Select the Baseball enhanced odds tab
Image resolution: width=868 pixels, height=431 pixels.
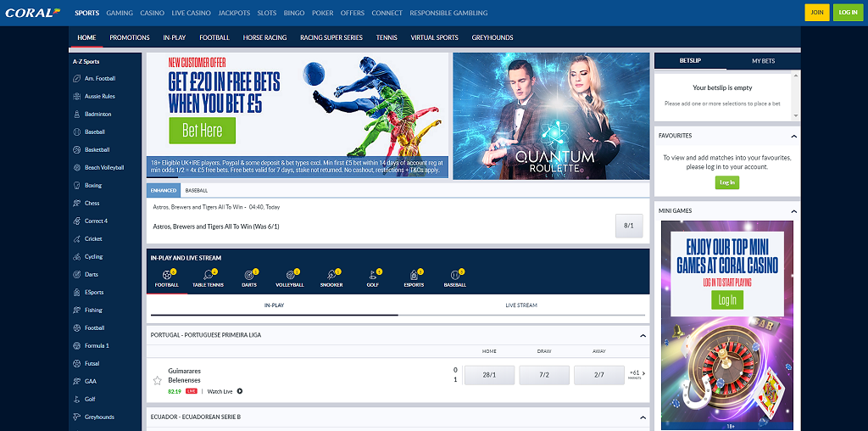tap(197, 191)
